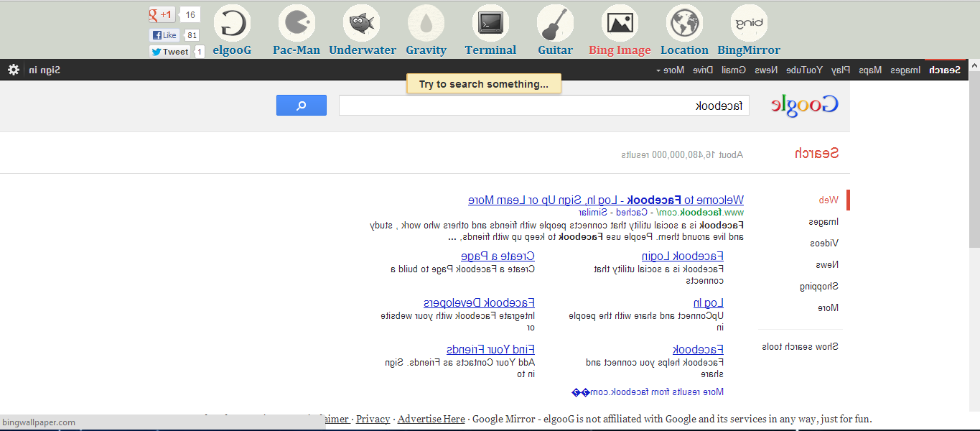Click Show search tools in sidebar
The width and height of the screenshot is (980, 431).
coord(800,346)
